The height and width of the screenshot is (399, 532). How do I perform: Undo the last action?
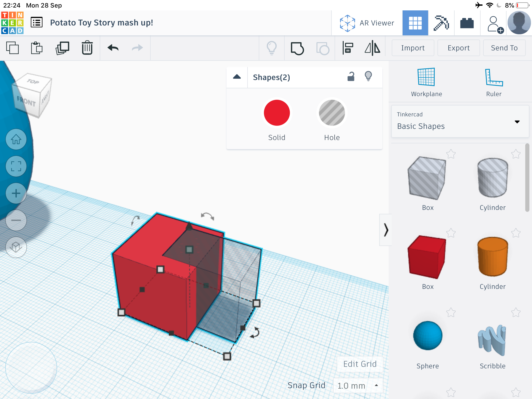tap(113, 48)
